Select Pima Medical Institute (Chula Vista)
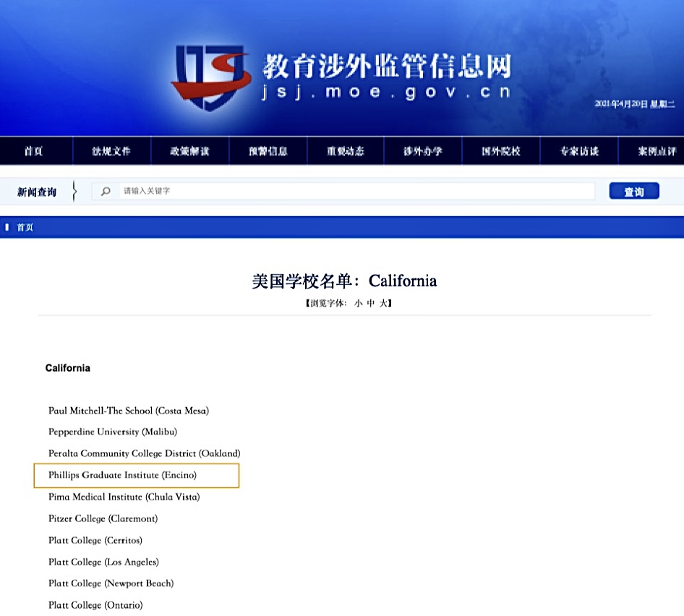This screenshot has height=616, width=684. 124,497
